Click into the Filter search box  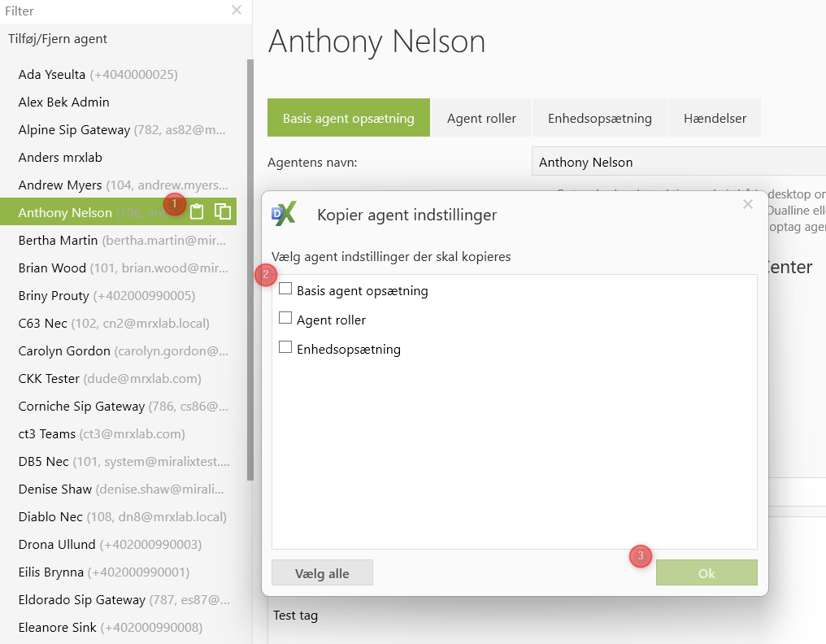pyautogui.click(x=114, y=11)
